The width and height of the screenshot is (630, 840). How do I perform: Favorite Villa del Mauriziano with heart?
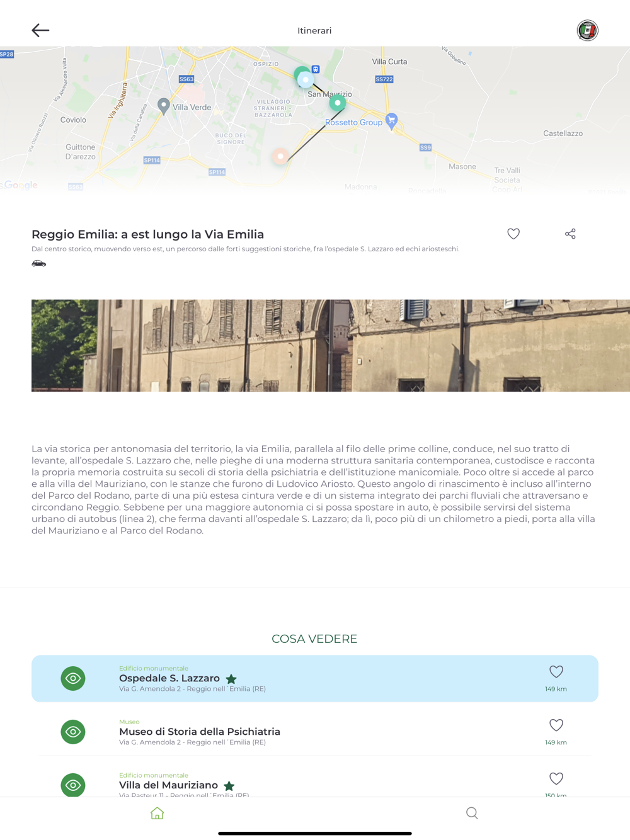click(x=556, y=779)
